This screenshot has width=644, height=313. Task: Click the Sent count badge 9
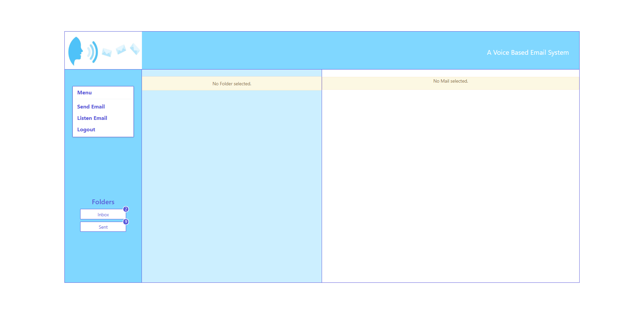(x=126, y=222)
